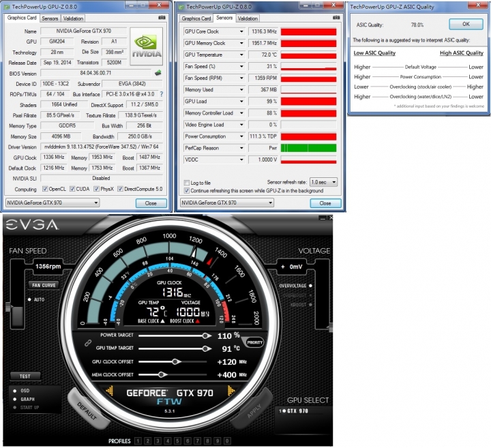
Task: Click the camera screenshot icon in Sensors window
Action: [336, 18]
